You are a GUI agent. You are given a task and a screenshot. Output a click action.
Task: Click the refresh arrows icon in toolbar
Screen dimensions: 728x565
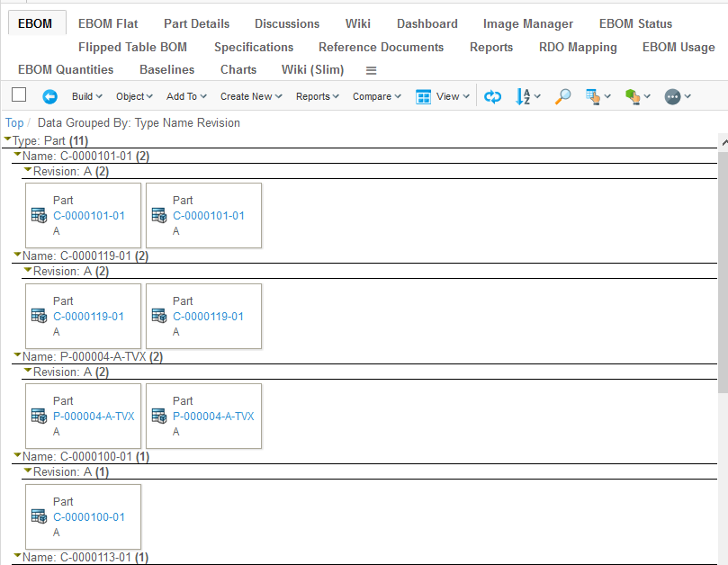point(492,96)
